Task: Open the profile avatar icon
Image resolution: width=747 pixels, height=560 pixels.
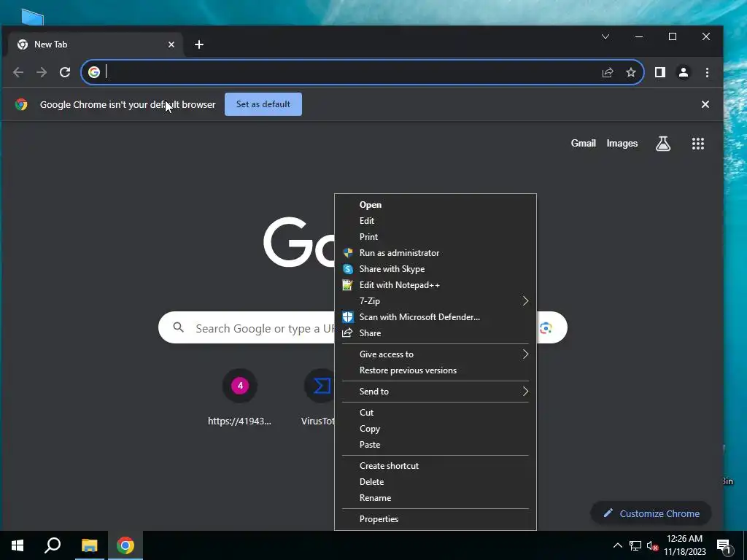Action: 683,72
